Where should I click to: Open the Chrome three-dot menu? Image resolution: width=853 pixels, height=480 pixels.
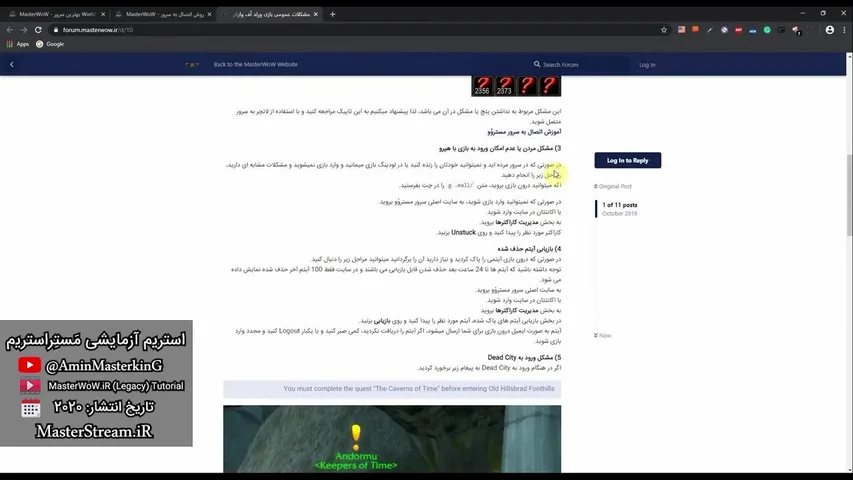click(844, 30)
